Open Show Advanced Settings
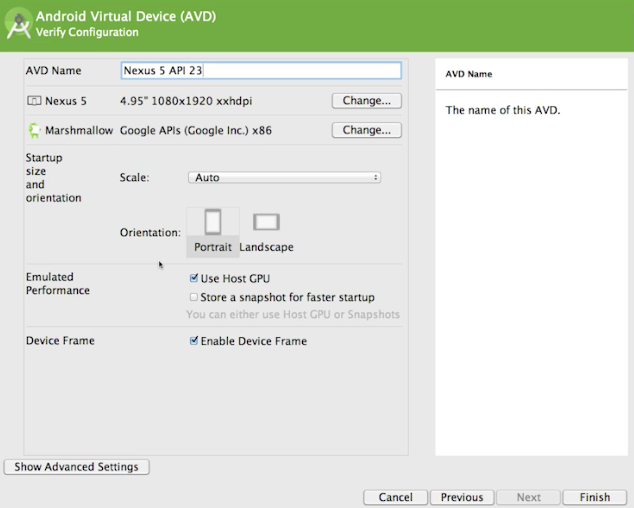Screen dimensions: 634x508 pyautogui.click(x=76, y=467)
